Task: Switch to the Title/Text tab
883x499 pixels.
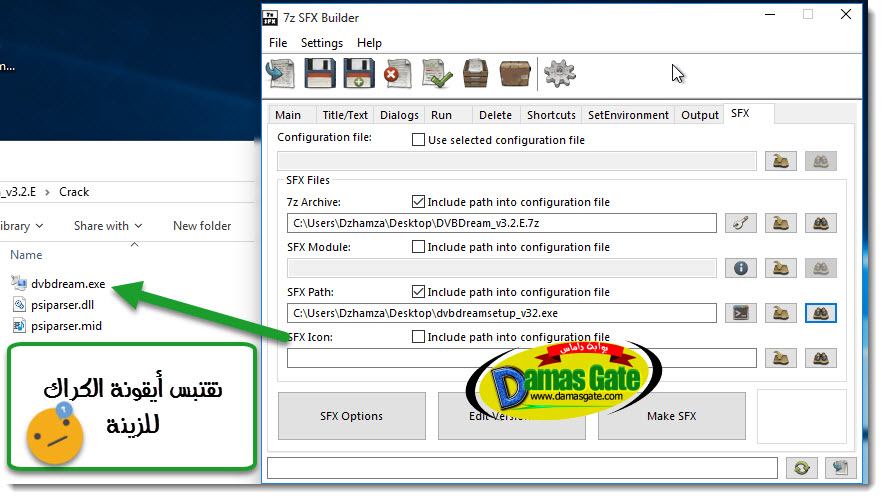Action: (345, 115)
